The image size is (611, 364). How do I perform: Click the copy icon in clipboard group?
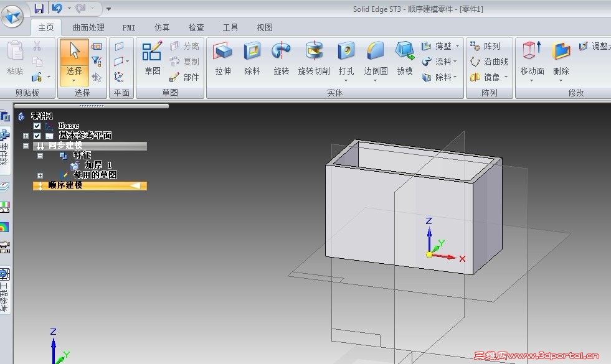pos(37,62)
